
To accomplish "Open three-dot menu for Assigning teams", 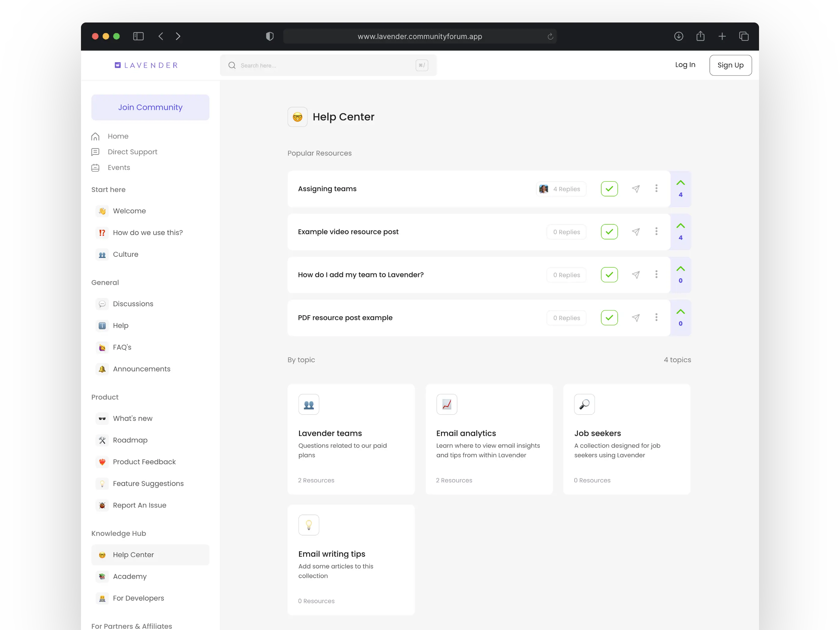I will (656, 188).
